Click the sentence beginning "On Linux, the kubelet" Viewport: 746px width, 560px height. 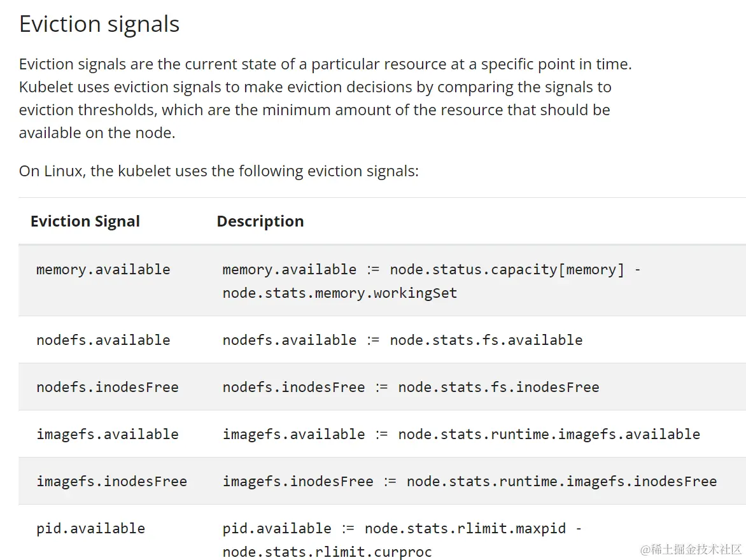point(218,171)
